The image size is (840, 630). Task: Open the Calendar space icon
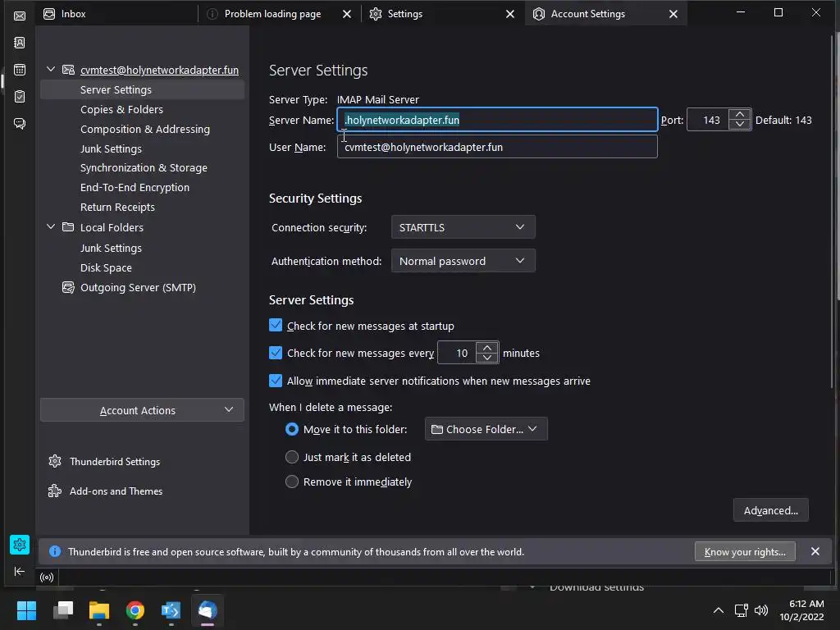20,70
